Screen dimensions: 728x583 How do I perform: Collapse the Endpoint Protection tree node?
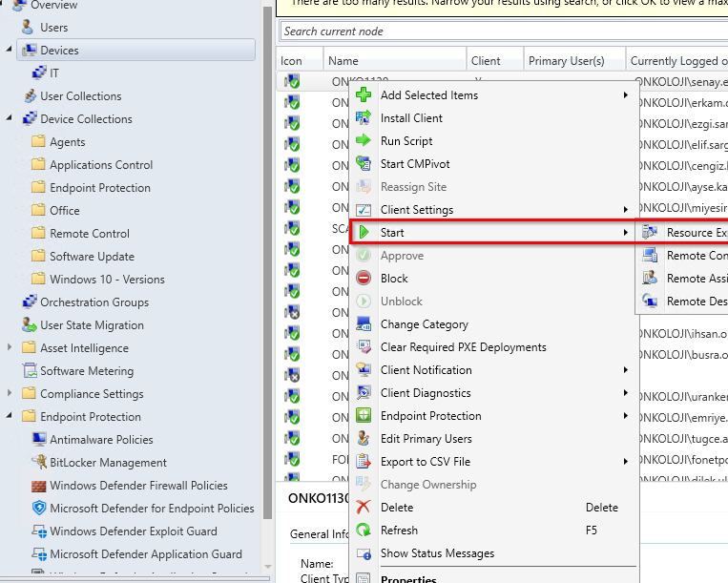(9, 415)
